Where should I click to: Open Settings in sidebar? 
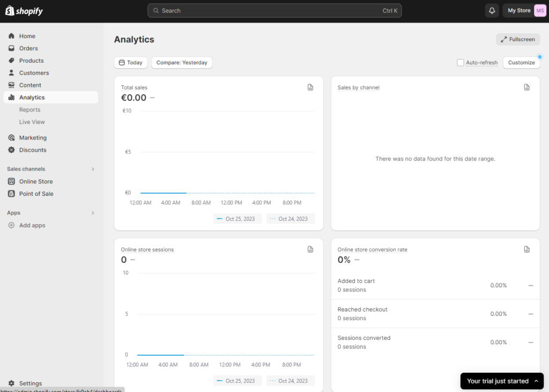click(x=51, y=383)
